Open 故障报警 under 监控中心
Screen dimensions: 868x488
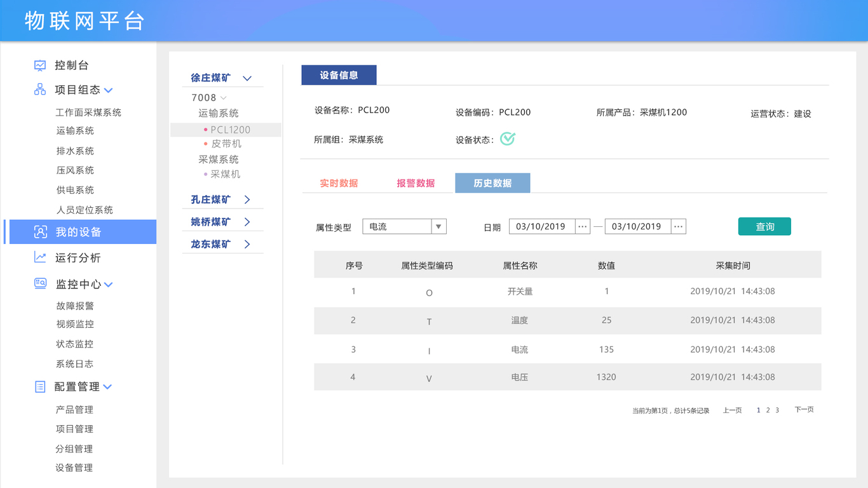[75, 306]
